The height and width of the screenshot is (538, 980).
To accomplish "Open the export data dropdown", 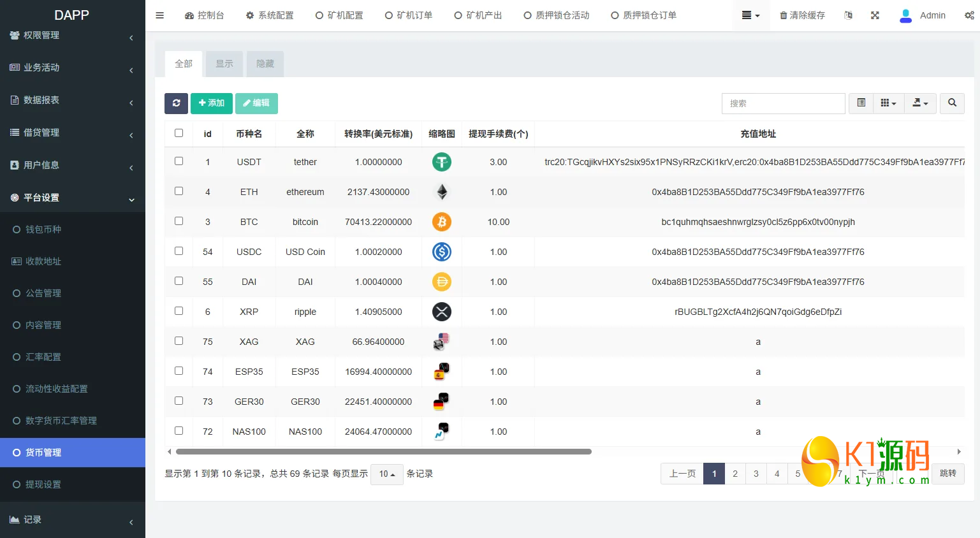I will 920,103.
